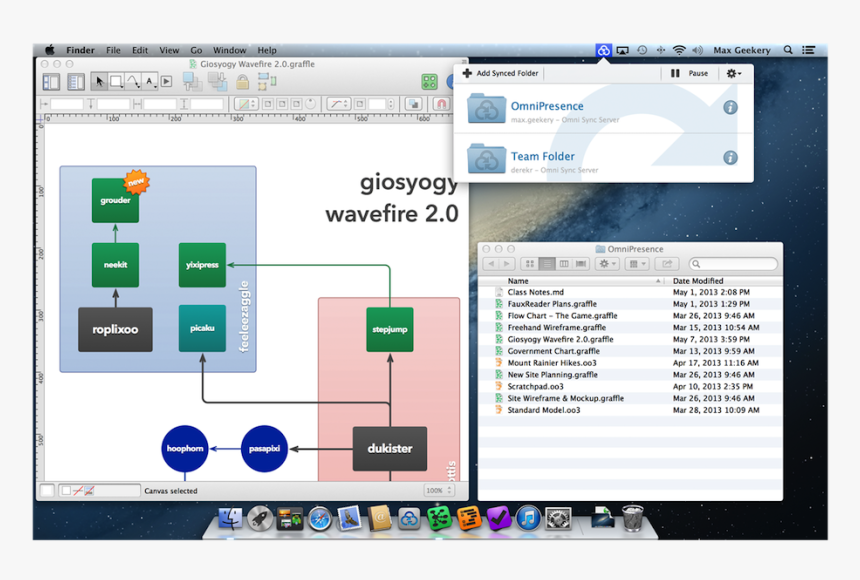Image resolution: width=860 pixels, height=580 pixels.
Task: Open the 100% zoom level dropdown
Action: coord(438,491)
